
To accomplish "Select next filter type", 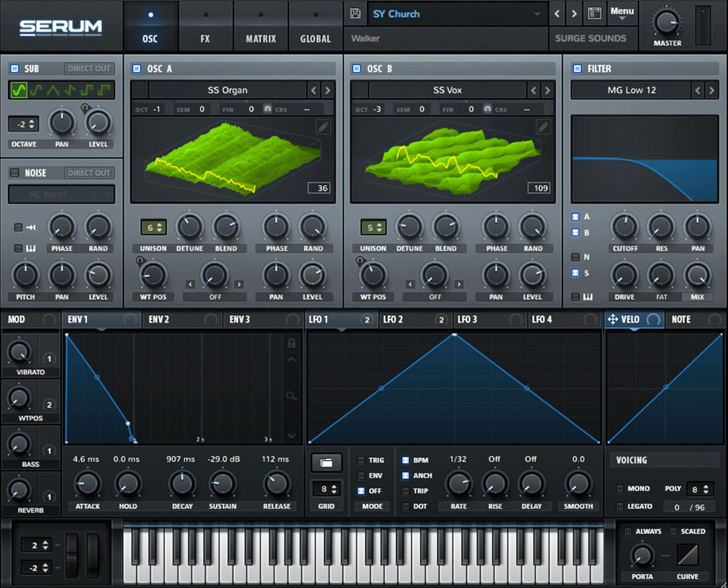I will [x=712, y=90].
